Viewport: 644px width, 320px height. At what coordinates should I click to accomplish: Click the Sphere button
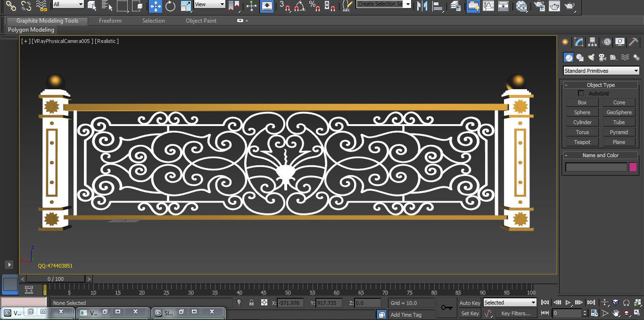pyautogui.click(x=582, y=112)
